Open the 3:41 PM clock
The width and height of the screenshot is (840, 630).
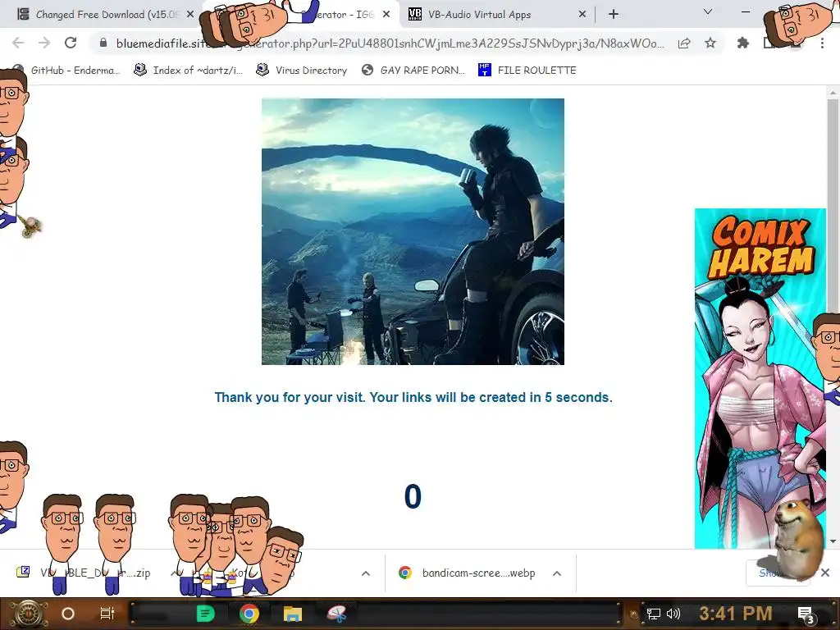pyautogui.click(x=736, y=614)
